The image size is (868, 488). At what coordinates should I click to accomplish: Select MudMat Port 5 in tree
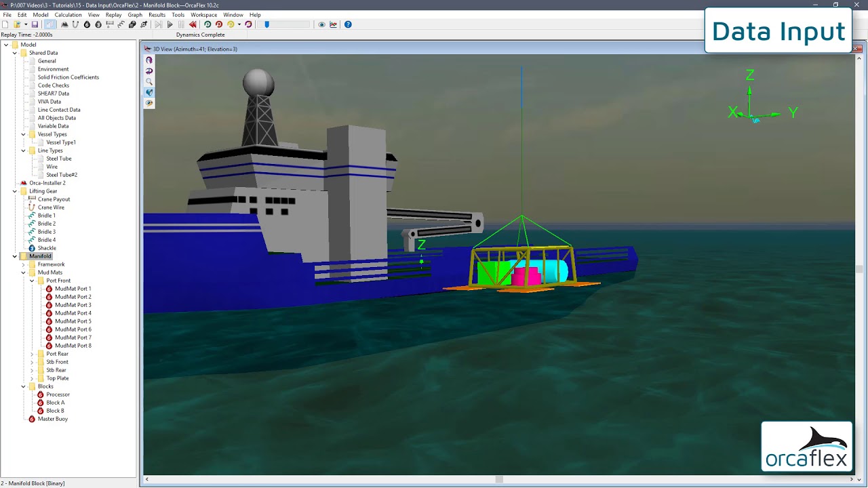73,321
